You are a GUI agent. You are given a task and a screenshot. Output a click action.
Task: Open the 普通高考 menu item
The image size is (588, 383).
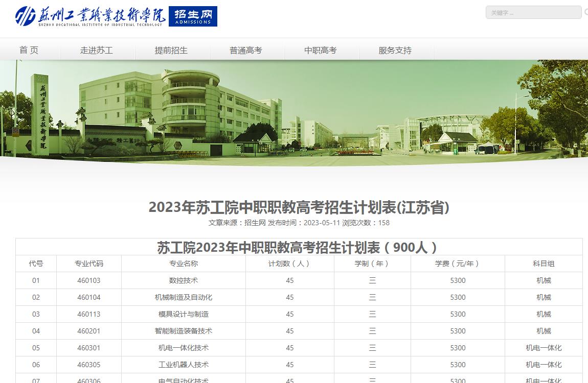[245, 50]
